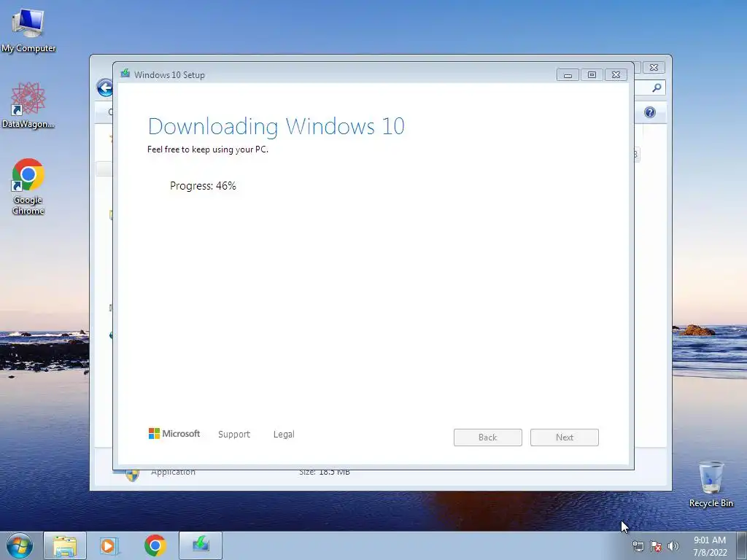Screen dimensions: 747x560
Task: Click the Windows 10 Setup title icon
Action: pyautogui.click(x=125, y=74)
